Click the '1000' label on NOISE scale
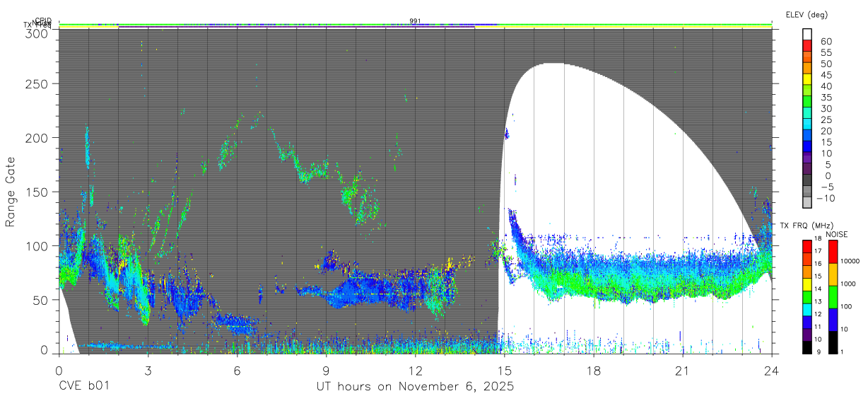Screen dimensions: 868x401 click(850, 283)
